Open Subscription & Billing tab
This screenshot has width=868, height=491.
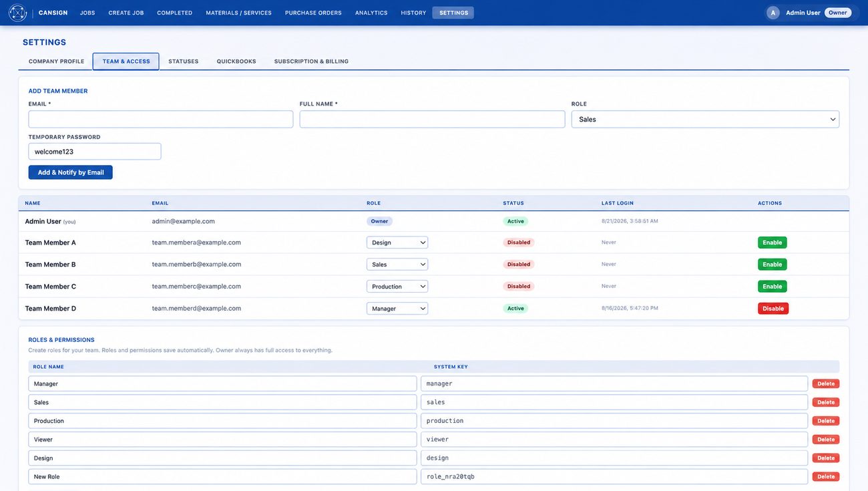[311, 61]
